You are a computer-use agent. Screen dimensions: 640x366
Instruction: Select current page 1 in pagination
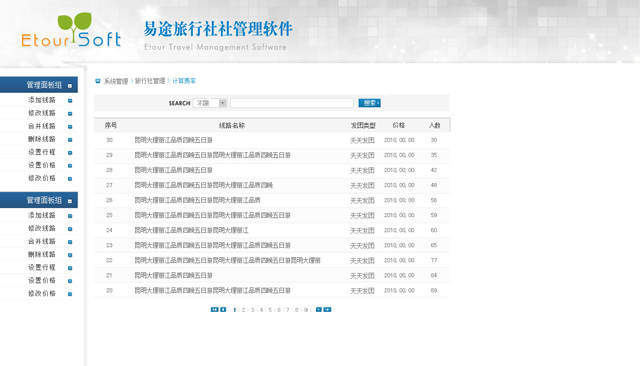coord(235,310)
